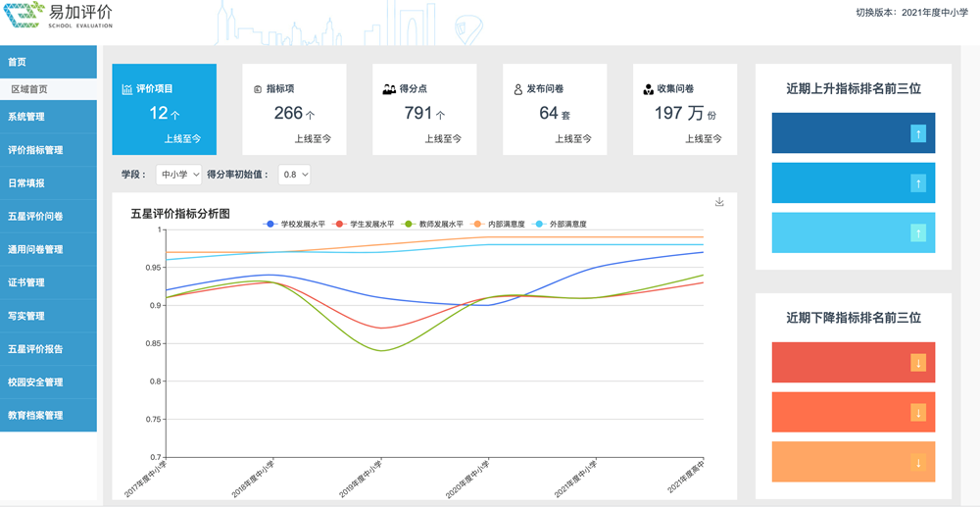Select 五星评价报告 from the sidebar
The image size is (980, 508).
tap(48, 349)
